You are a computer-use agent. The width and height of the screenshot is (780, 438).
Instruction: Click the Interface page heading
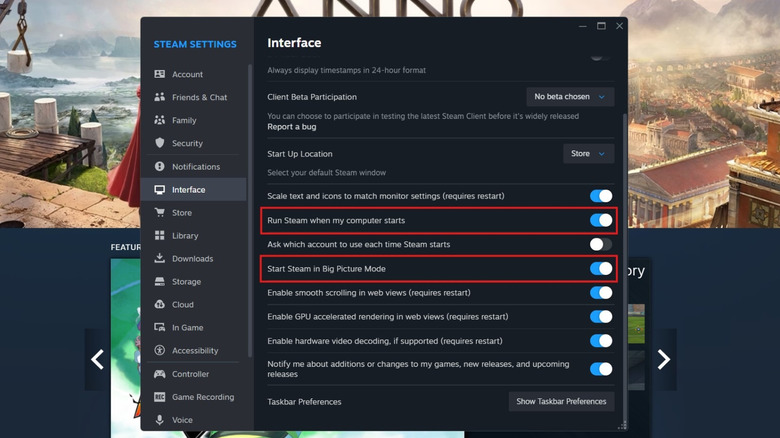(x=294, y=43)
